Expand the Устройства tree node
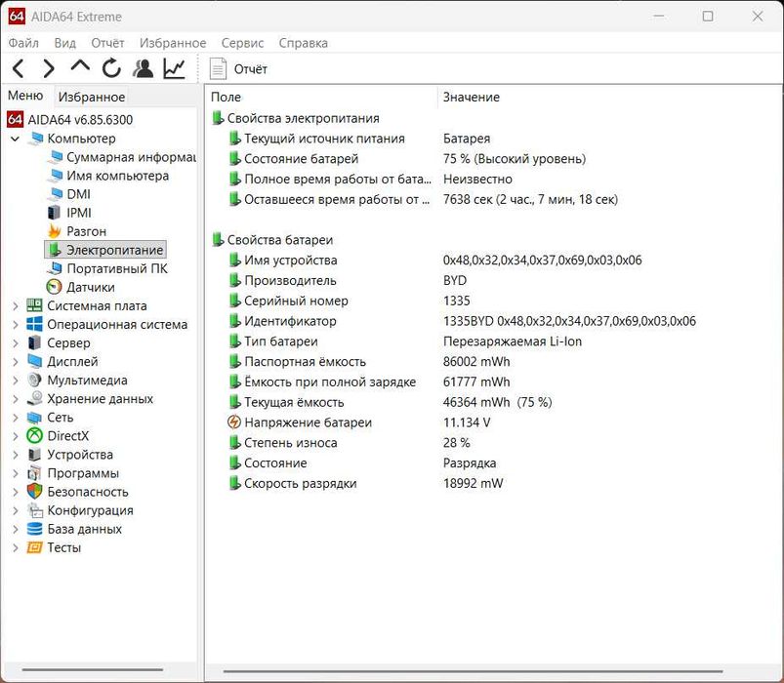Image resolution: width=784 pixels, height=683 pixels. [x=15, y=455]
